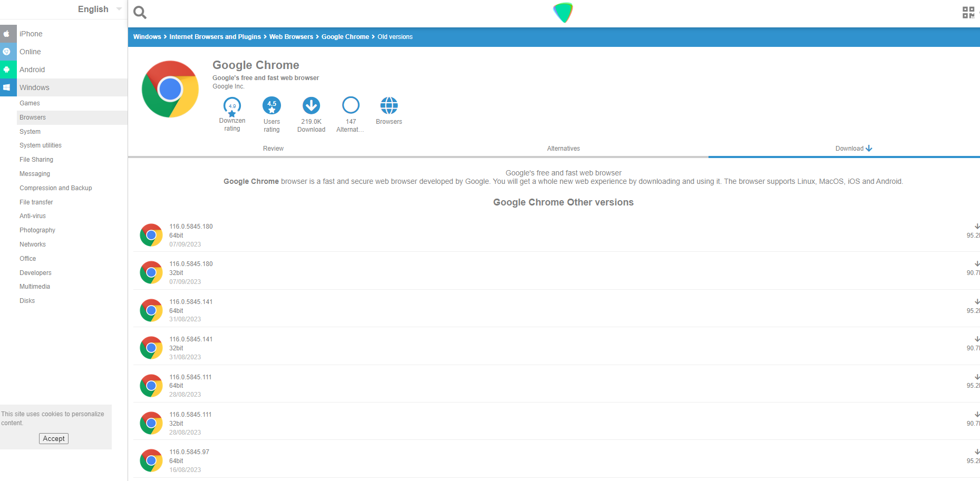Switch to the Download tab
The height and width of the screenshot is (481, 980).
click(x=854, y=149)
